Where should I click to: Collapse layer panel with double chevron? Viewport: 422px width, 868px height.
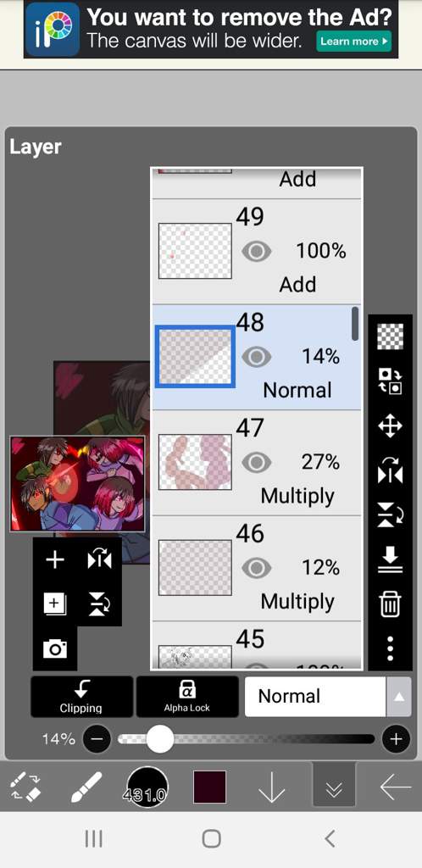(334, 787)
